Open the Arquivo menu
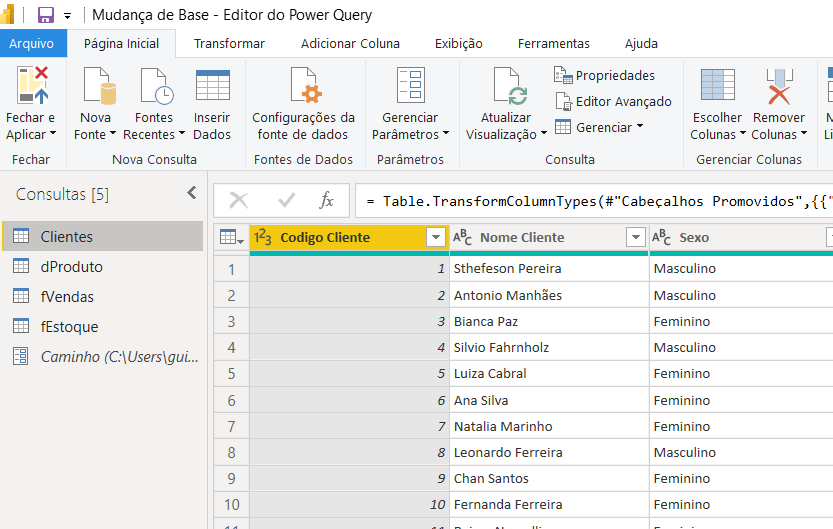The width and height of the screenshot is (833, 529). [32, 44]
